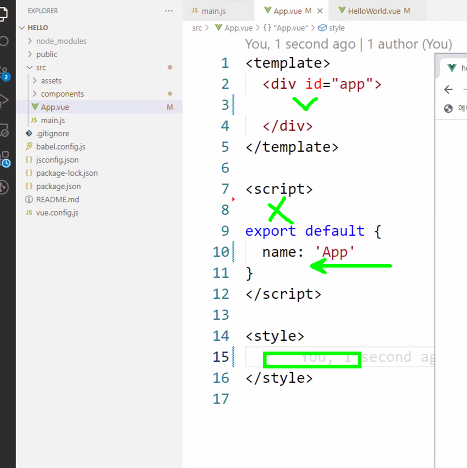467x468 pixels.
Task: Open the Search view in activity bar
Action: point(4,41)
